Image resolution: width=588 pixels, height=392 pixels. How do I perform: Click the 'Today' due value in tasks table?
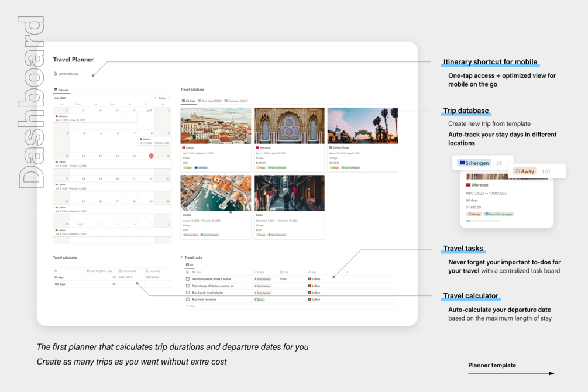283,279
